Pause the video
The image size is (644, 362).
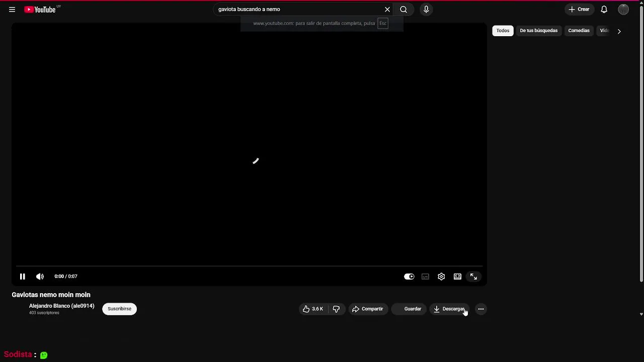[23, 277]
